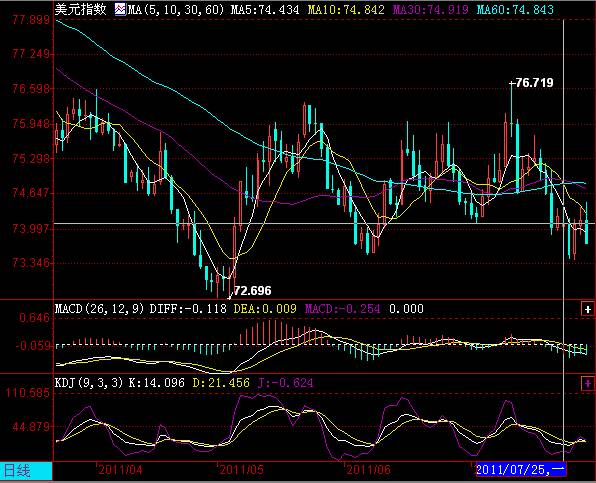Click the MA indicator icon beside 美元指数

click(x=120, y=10)
